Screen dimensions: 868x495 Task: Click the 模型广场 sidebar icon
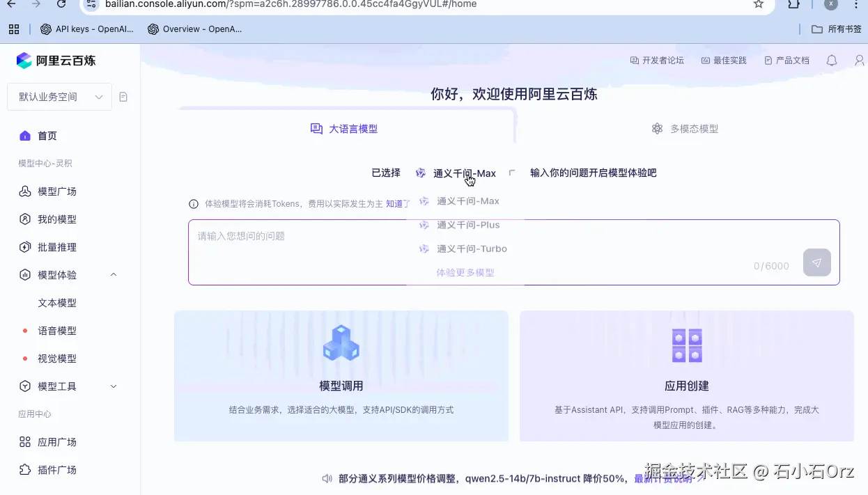point(25,191)
